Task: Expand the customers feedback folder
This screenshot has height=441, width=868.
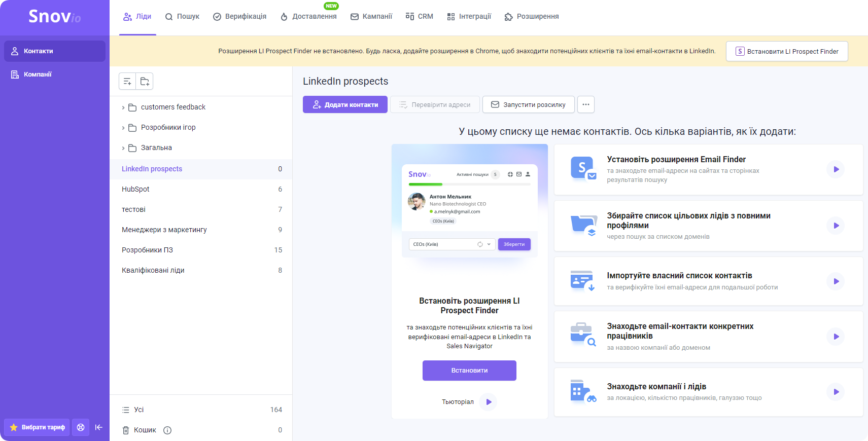Action: [x=123, y=107]
